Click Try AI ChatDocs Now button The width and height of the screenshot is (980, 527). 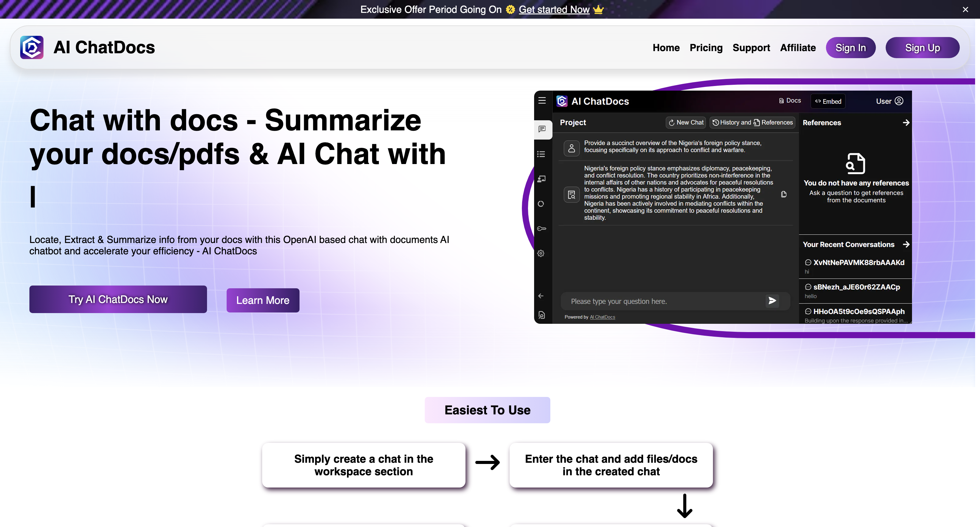[118, 299]
